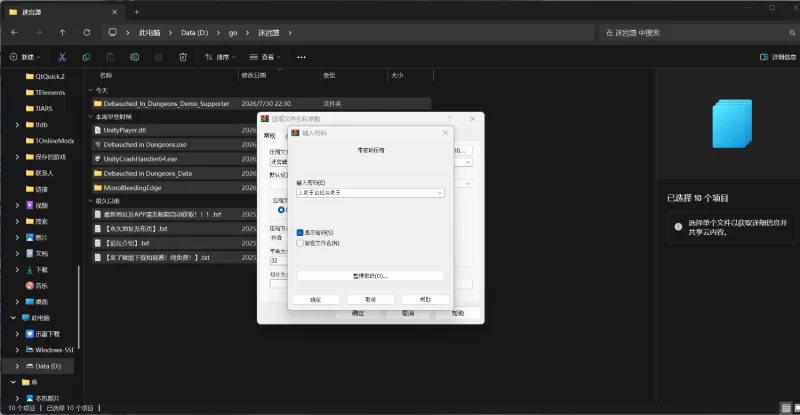800x415 pixels.
Task: Expand the Windows-SSD drive node
Action: click(x=17, y=350)
